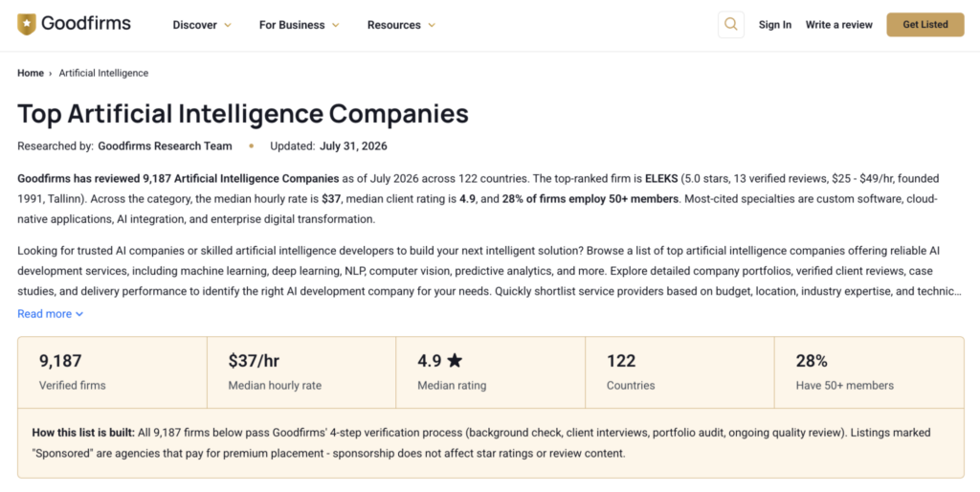The width and height of the screenshot is (980, 492).
Task: Open the search magnifier icon
Action: click(730, 24)
